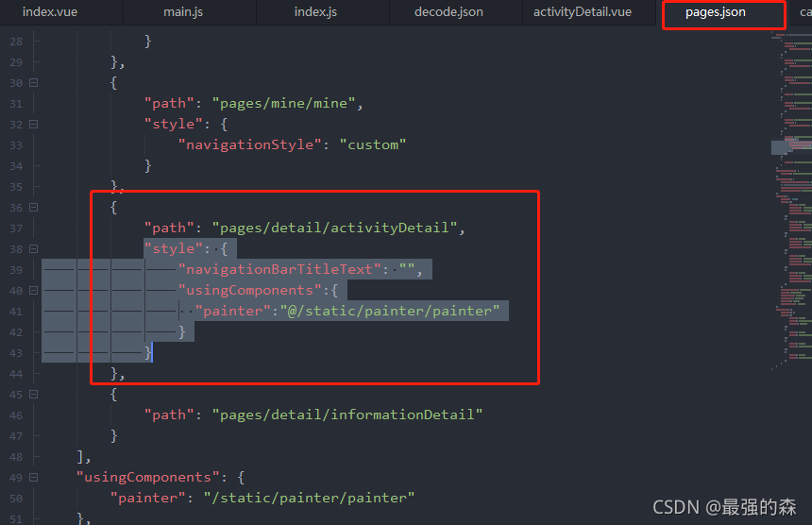This screenshot has width=812, height=525.
Task: Click the "style" key on line 38
Action: click(x=174, y=248)
